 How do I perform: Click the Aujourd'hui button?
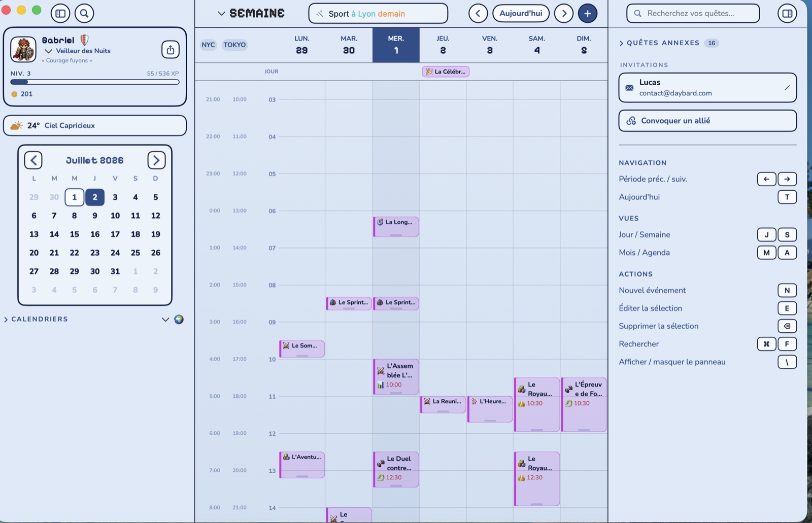521,13
